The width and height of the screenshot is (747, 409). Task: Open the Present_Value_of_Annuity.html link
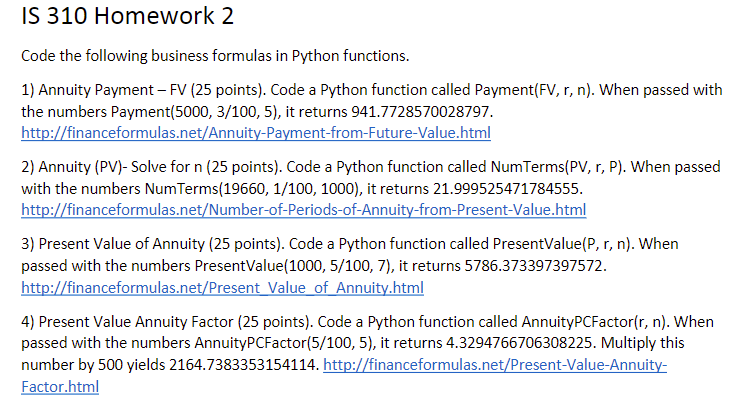click(222, 287)
